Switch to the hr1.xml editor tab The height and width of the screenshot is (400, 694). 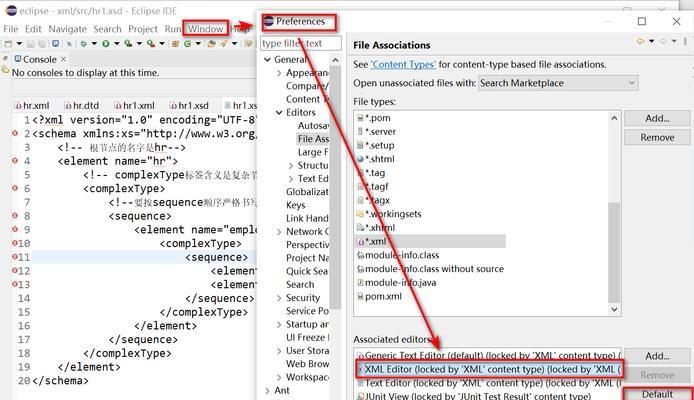[x=135, y=106]
